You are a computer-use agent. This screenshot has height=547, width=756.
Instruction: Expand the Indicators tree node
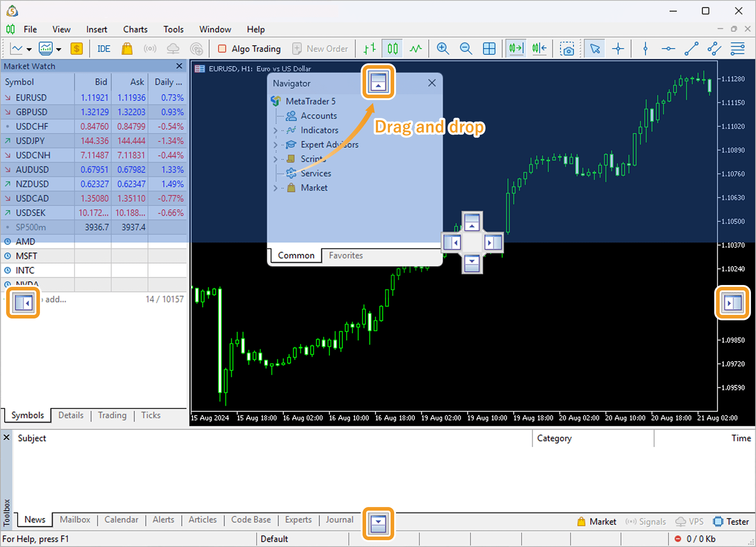tap(275, 130)
